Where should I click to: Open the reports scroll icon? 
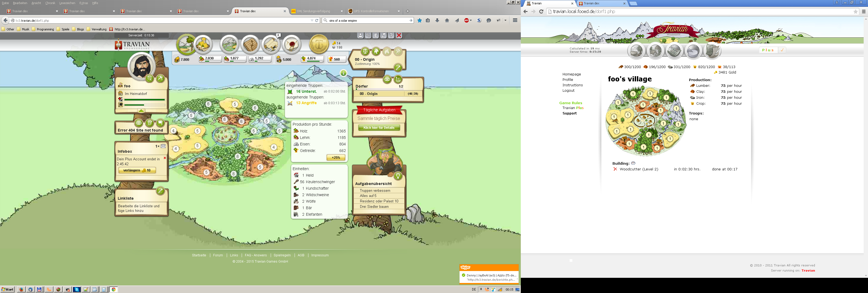(x=271, y=44)
